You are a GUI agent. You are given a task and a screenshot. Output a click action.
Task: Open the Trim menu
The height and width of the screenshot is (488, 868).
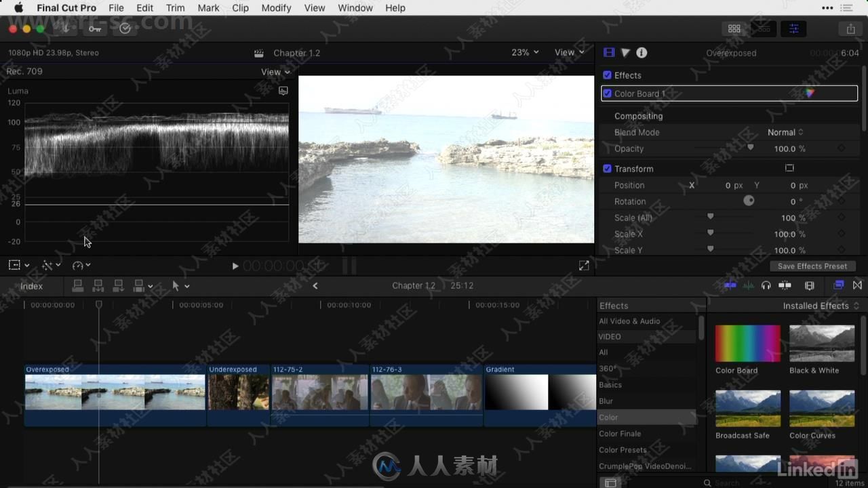pyautogui.click(x=175, y=8)
